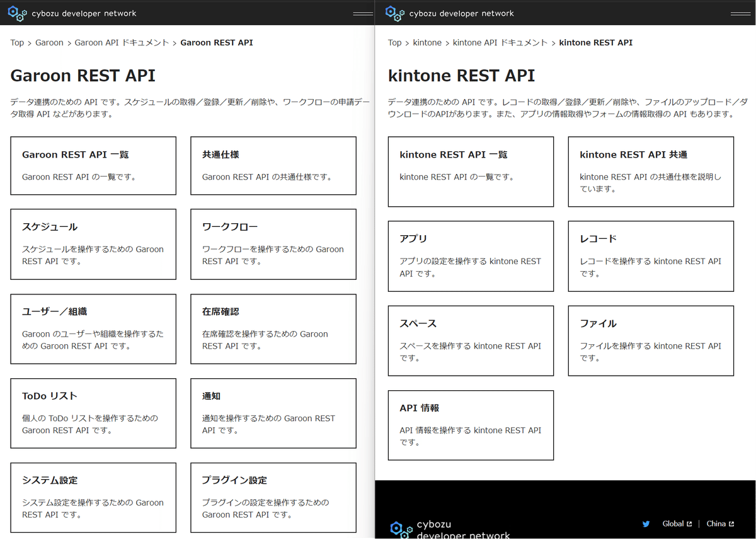Open the スペース card
This screenshot has height=539, width=756.
click(x=471, y=341)
